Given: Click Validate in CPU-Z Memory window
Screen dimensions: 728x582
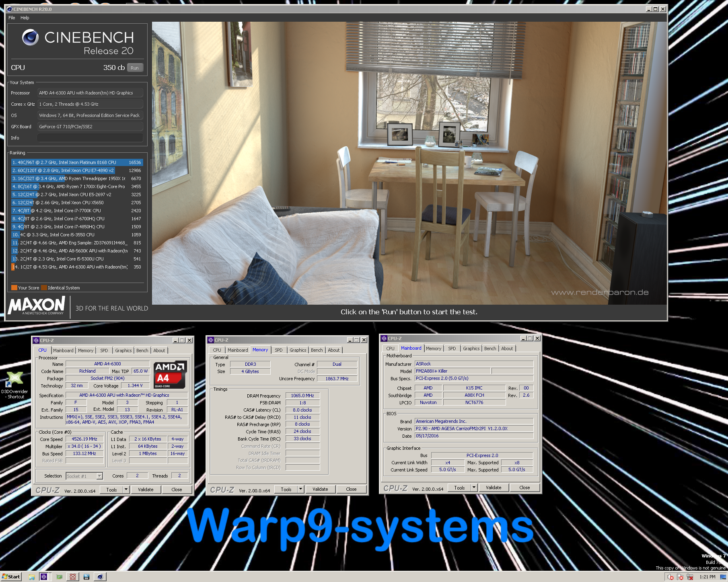Looking at the screenshot, I should coord(320,489).
